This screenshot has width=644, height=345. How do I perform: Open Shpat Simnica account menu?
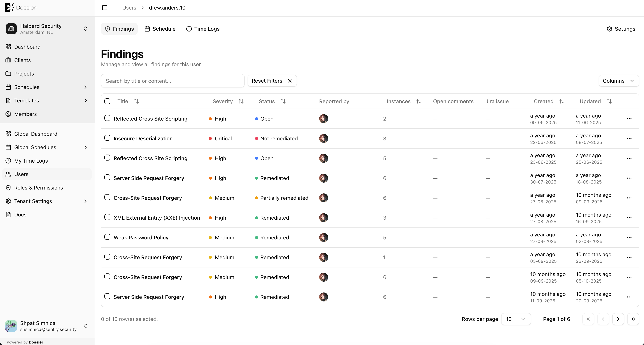point(47,326)
